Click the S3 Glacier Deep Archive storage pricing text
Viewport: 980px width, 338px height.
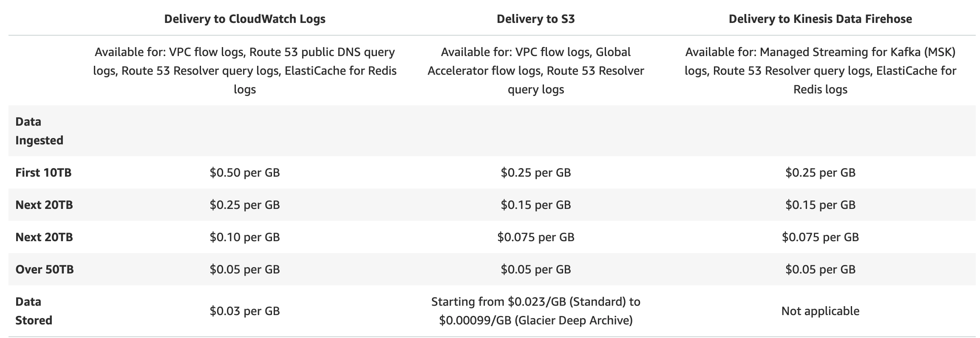535,320
